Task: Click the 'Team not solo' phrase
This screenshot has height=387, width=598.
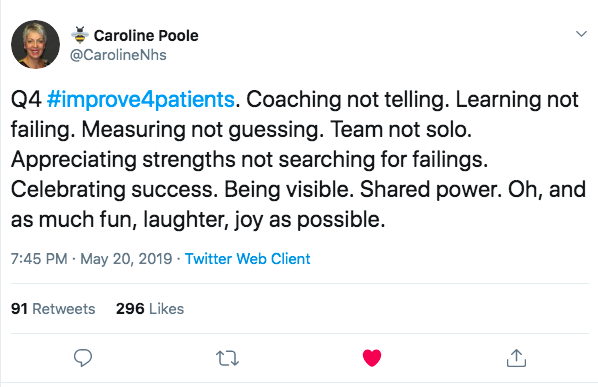Action: pos(401,130)
